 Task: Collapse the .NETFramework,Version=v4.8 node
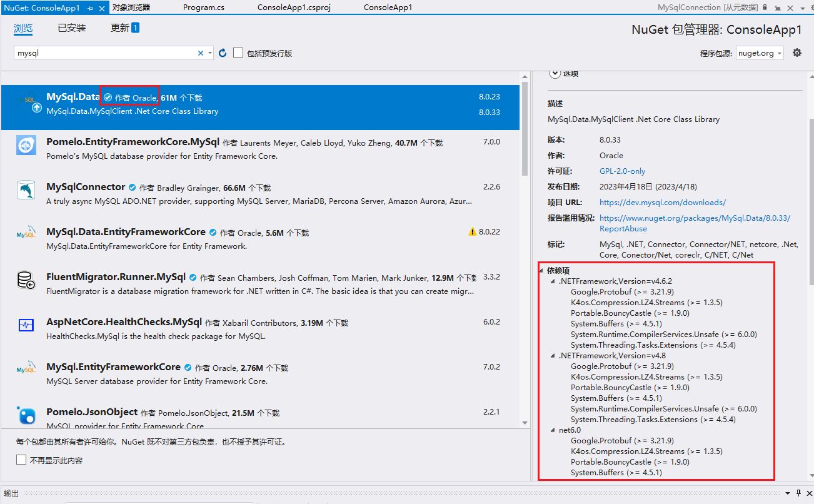tap(553, 356)
